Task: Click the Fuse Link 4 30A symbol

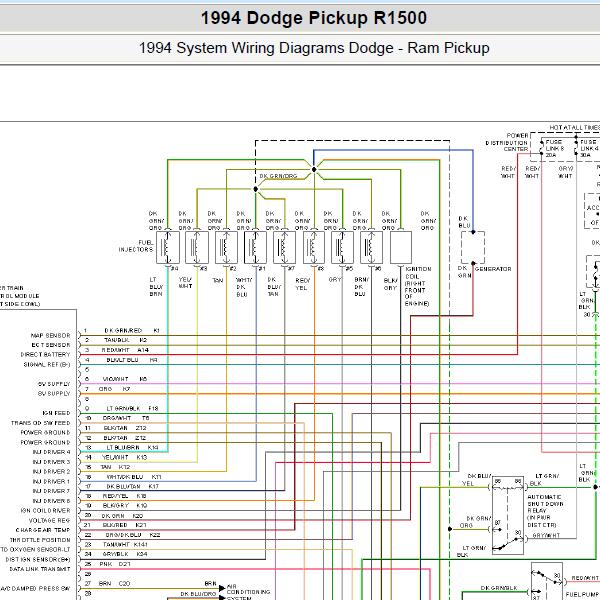Action: pyautogui.click(x=576, y=148)
